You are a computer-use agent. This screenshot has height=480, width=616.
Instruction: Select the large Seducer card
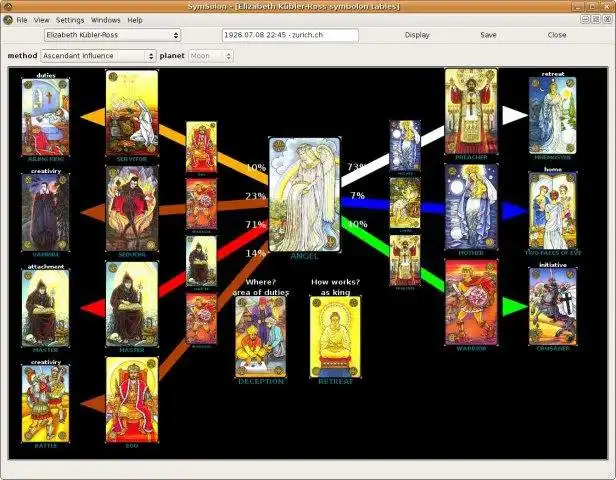click(x=132, y=209)
